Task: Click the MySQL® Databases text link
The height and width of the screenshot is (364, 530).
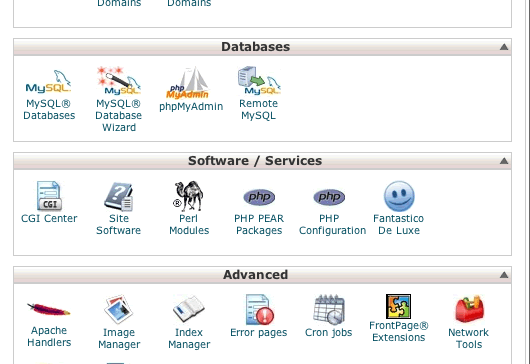Action: [49, 110]
